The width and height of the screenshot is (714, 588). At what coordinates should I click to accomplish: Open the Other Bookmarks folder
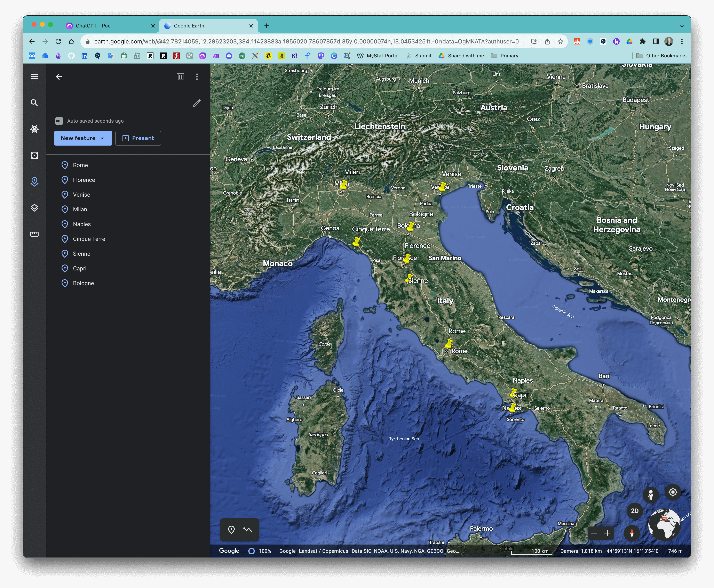661,56
